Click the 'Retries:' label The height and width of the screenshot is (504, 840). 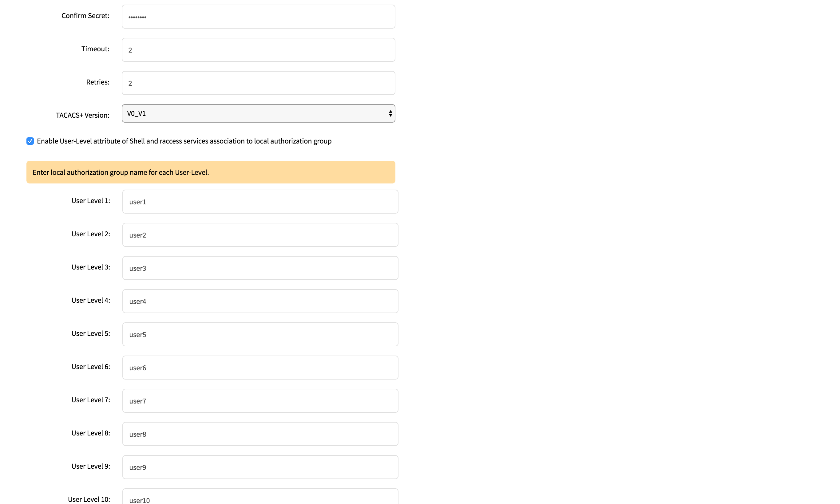97,83
